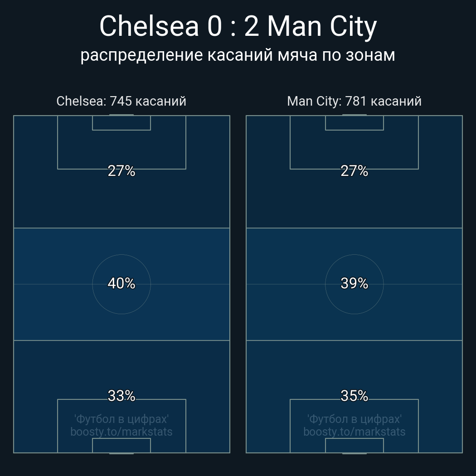476x476 pixels.
Task: Click the 'Футбол в цифрах' watermark on Man City's pitch
Action: click(x=354, y=419)
